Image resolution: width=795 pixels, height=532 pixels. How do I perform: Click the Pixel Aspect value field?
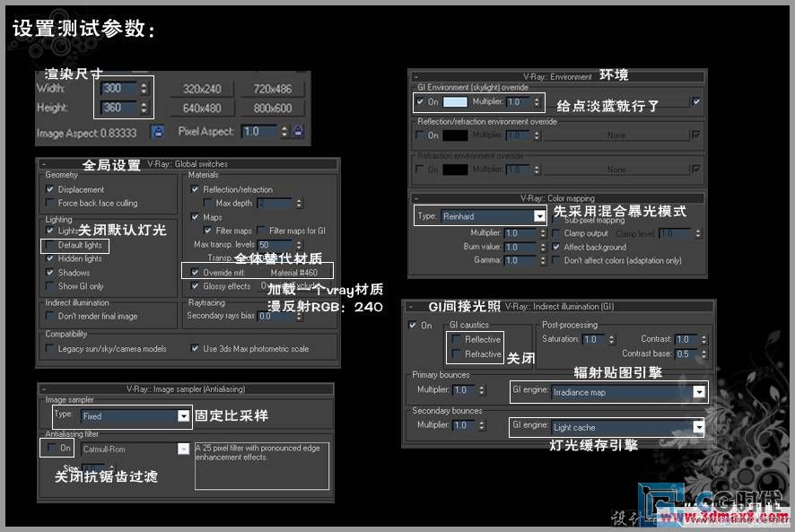260,131
